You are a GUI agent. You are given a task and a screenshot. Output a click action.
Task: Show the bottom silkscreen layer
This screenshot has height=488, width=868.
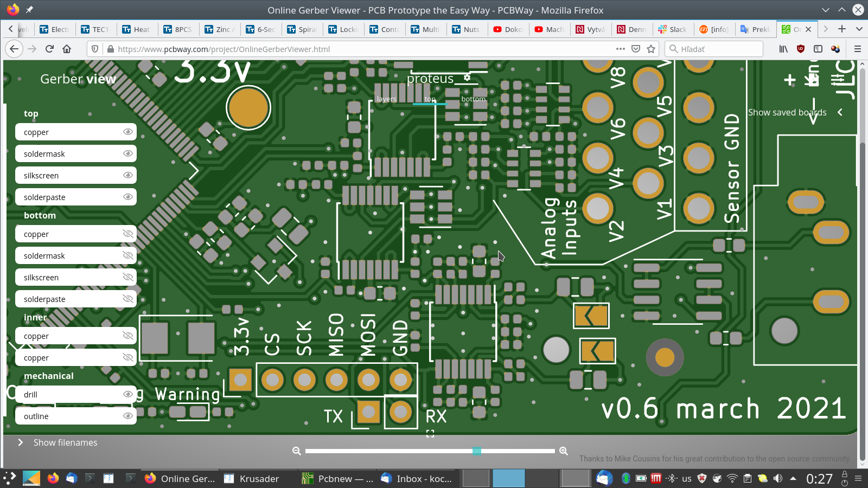tap(128, 277)
